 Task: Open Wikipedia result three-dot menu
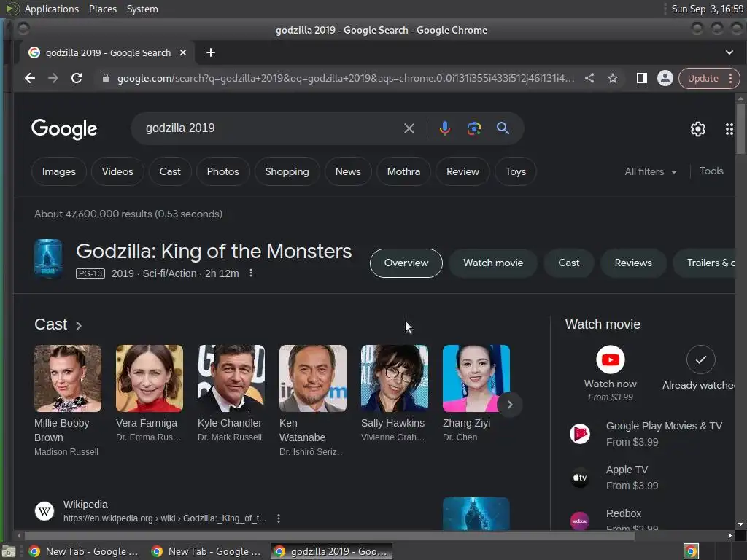tap(279, 518)
